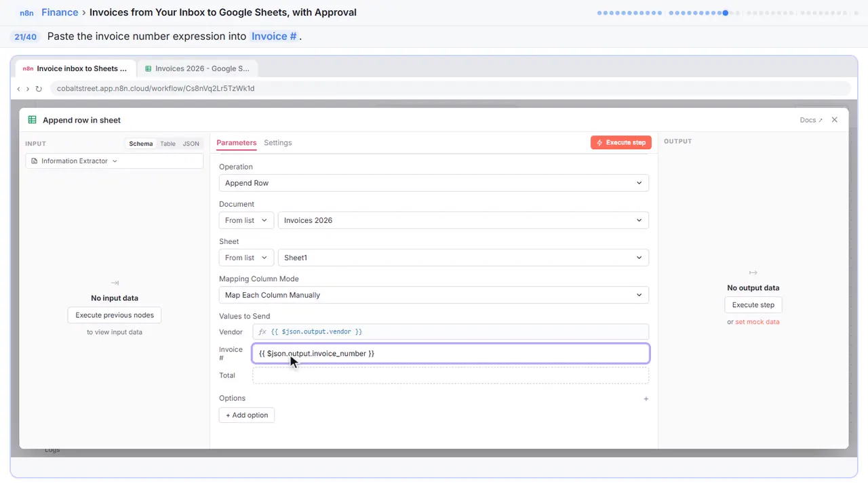
Task: Open the Sheet1 dropdown
Action: pos(463,258)
